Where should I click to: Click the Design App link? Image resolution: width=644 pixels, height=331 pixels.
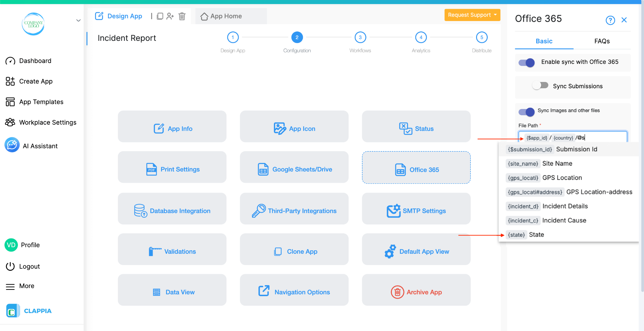[x=125, y=16]
